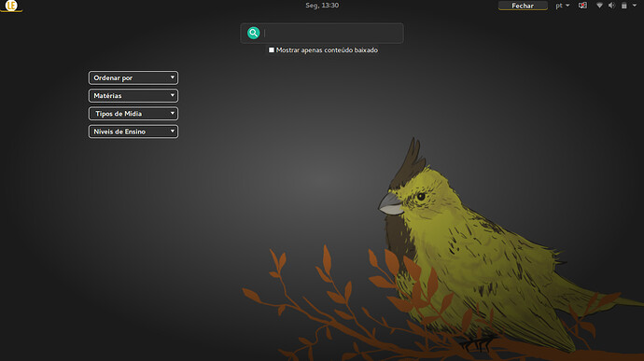Open the screen sharing indicator icon
This screenshot has height=361, width=644.
[x=582, y=6]
